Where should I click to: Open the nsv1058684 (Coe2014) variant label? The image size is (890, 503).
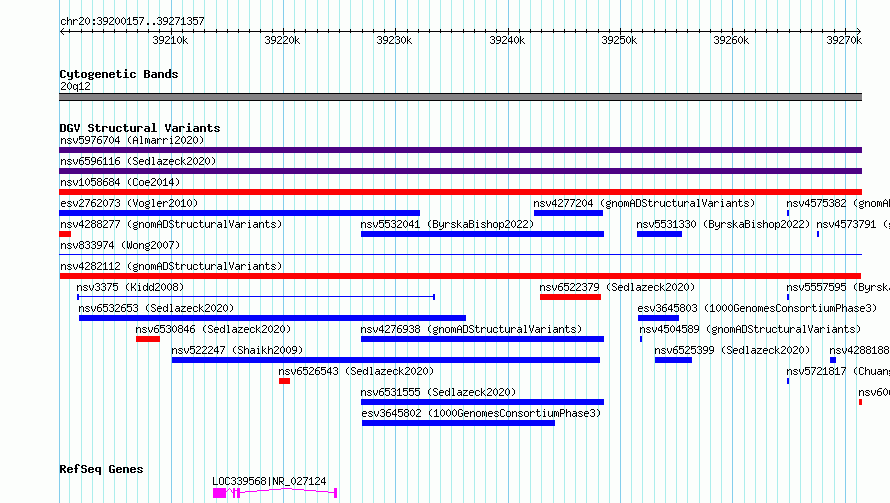(x=120, y=182)
